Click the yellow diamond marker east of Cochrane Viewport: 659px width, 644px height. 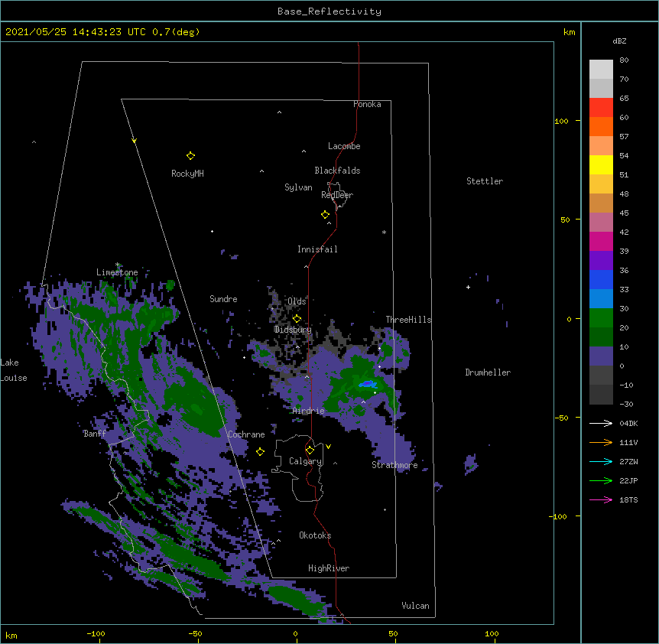click(x=260, y=452)
